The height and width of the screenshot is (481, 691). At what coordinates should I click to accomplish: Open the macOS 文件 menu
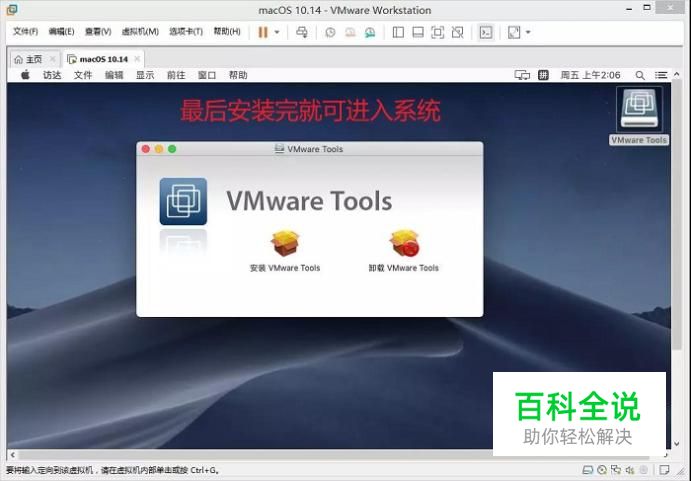83,75
